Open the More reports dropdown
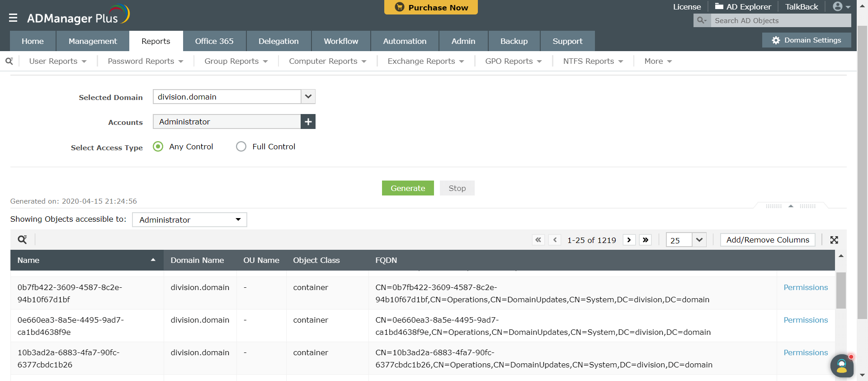The height and width of the screenshot is (381, 868). 658,61
